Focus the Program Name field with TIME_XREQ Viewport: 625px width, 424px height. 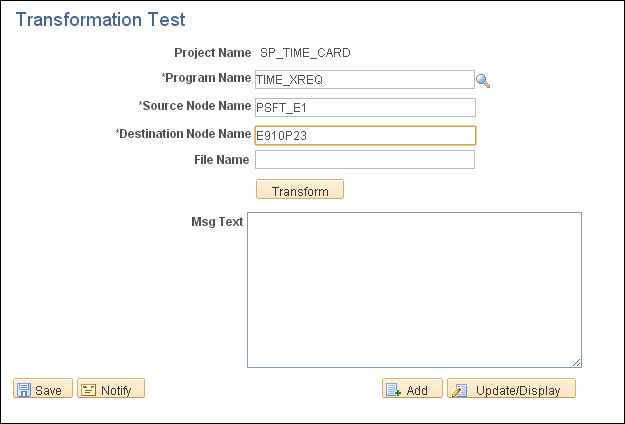tap(365, 80)
